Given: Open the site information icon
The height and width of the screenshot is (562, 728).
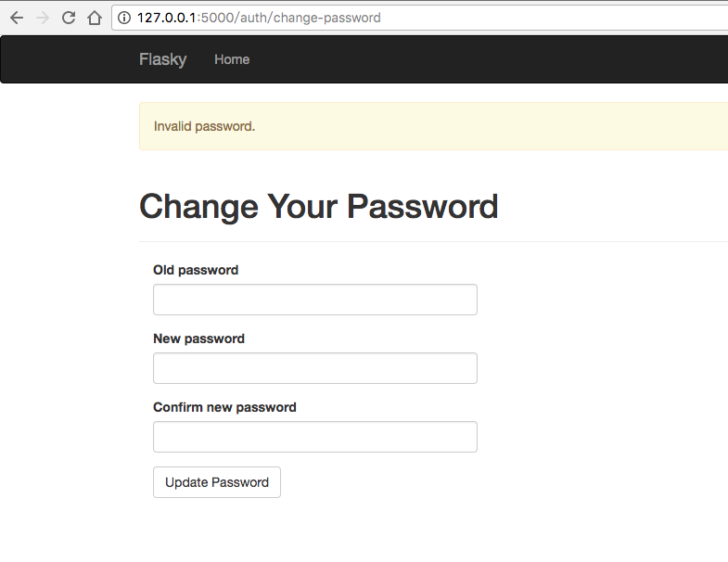Looking at the screenshot, I should point(124,18).
